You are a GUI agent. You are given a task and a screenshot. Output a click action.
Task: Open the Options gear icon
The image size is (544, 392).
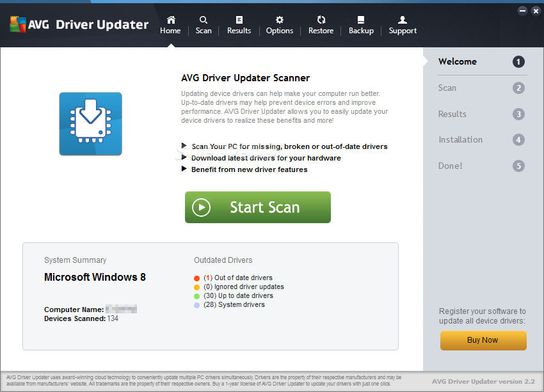pyautogui.click(x=279, y=20)
